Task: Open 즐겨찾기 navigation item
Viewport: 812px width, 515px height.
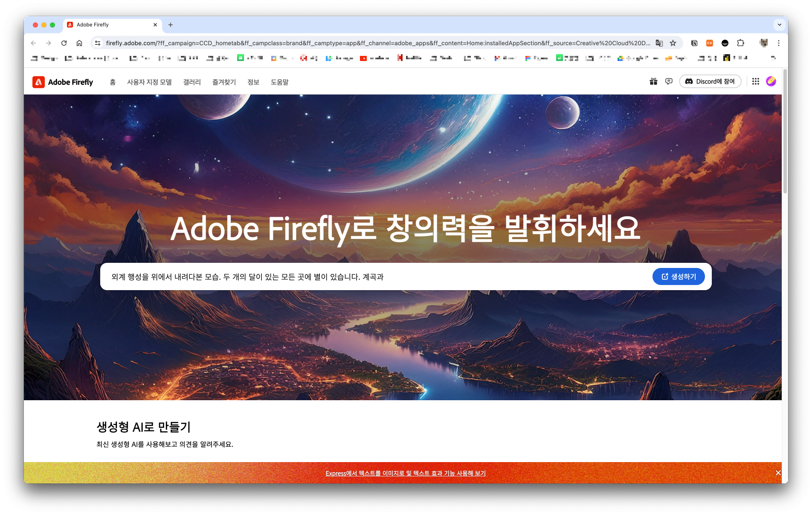Action: point(224,82)
